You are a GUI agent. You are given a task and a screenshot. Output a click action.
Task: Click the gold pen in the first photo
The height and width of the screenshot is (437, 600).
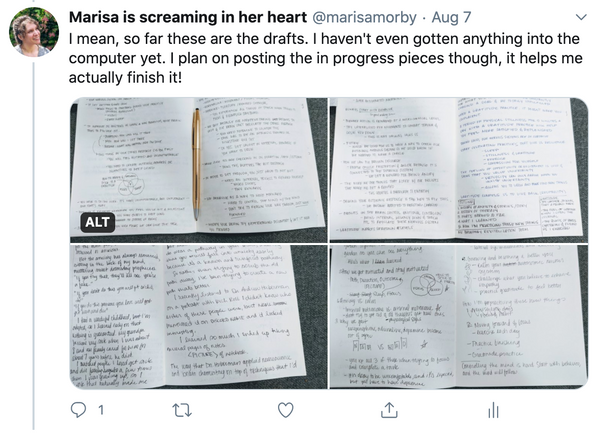pos(196,164)
